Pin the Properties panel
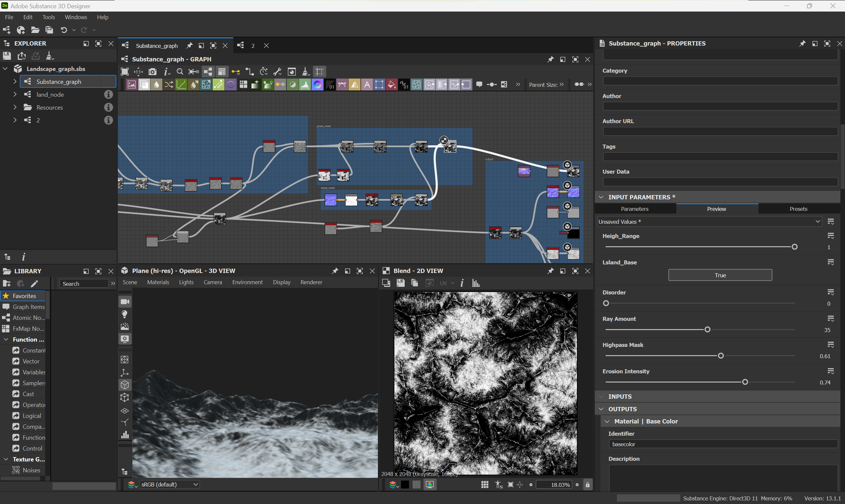The height and width of the screenshot is (504, 845). click(802, 44)
